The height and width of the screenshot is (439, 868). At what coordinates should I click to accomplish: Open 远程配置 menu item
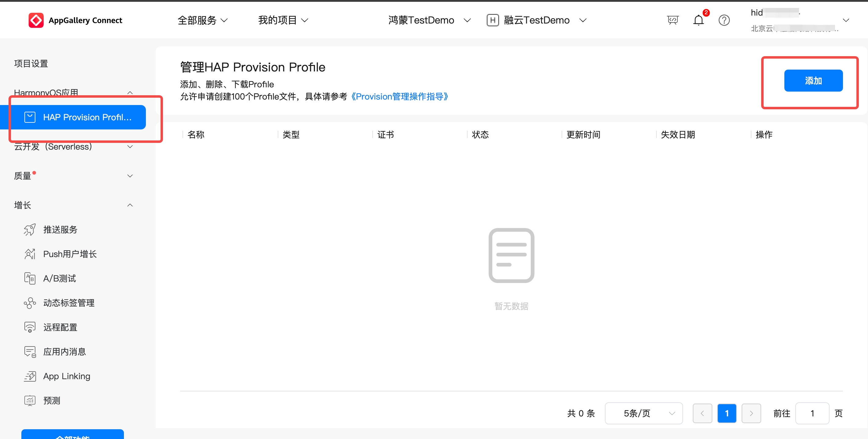(60, 327)
